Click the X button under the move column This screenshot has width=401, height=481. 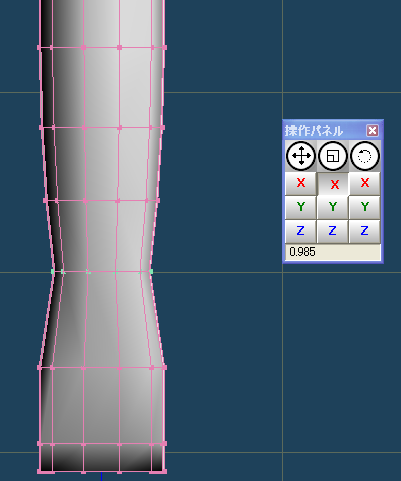pos(301,183)
